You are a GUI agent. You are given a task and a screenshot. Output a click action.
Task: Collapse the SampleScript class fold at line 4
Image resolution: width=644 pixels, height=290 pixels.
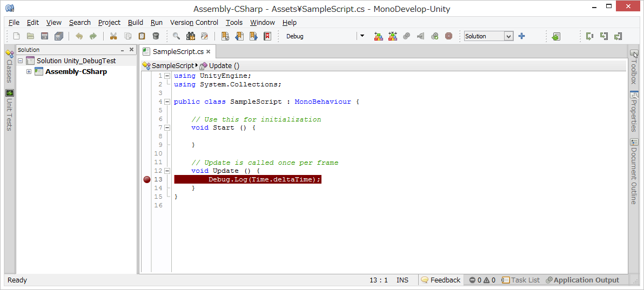pos(167,102)
